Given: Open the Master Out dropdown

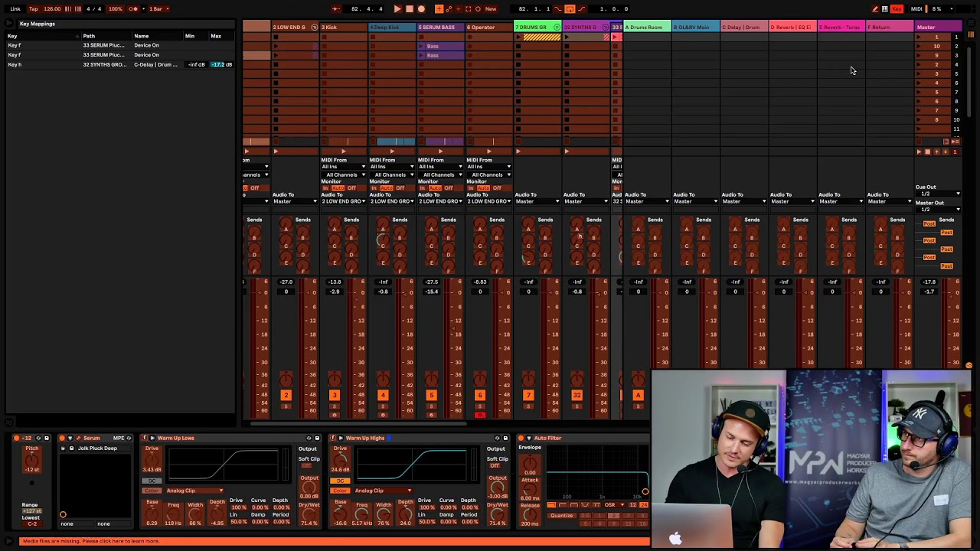Looking at the screenshot, I should 938,209.
